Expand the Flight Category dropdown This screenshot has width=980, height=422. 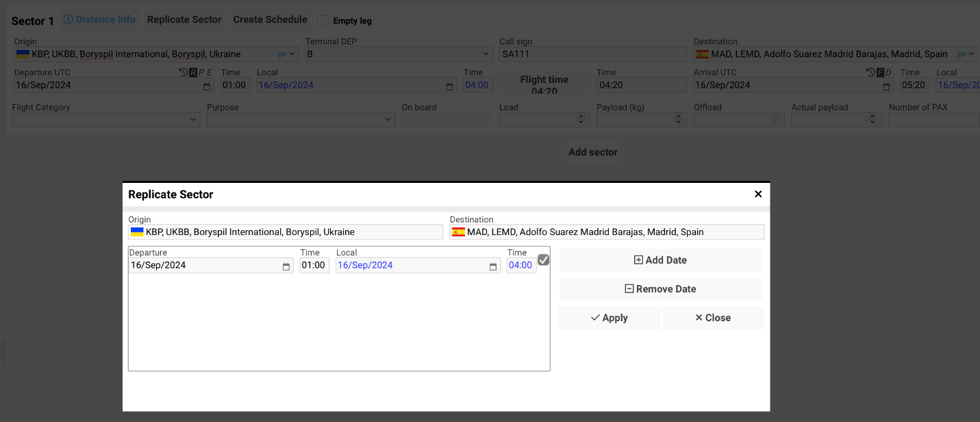[192, 119]
